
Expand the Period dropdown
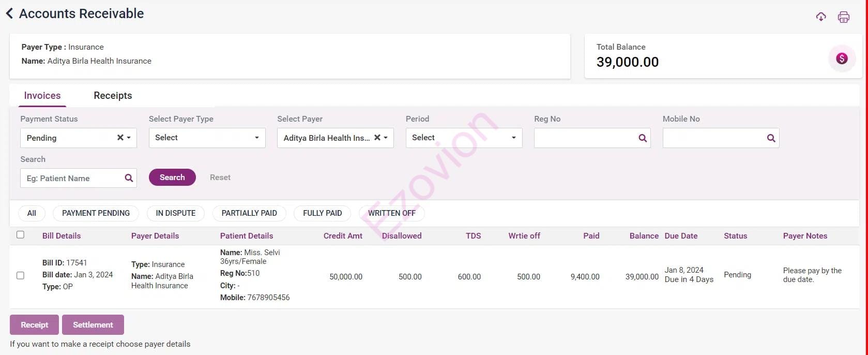pyautogui.click(x=464, y=138)
